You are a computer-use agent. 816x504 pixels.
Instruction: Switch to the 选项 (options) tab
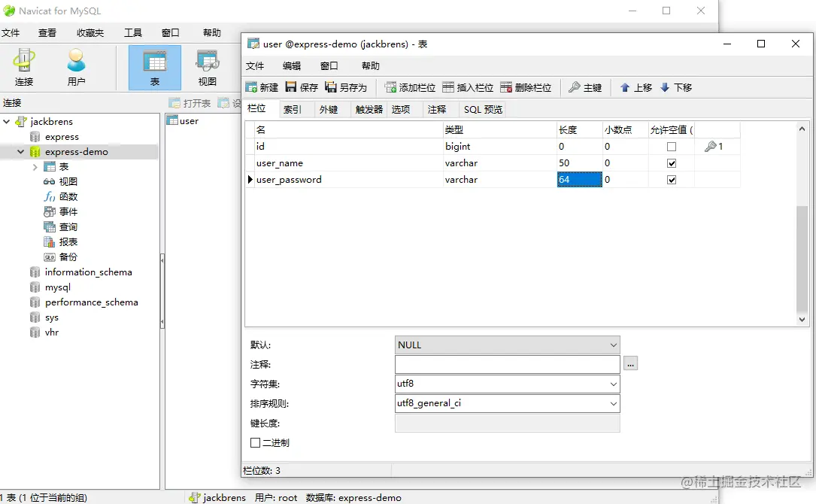pyautogui.click(x=401, y=109)
